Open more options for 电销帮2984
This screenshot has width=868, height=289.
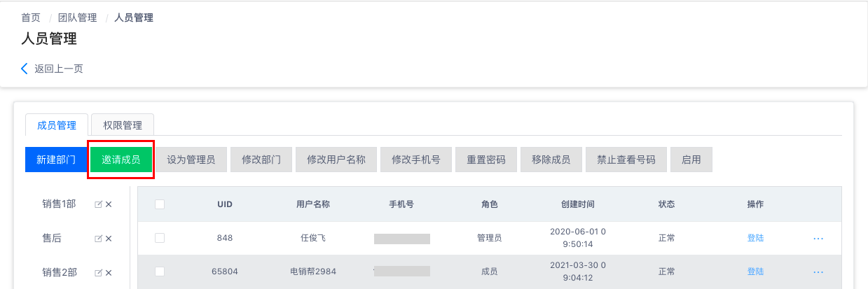point(818,272)
